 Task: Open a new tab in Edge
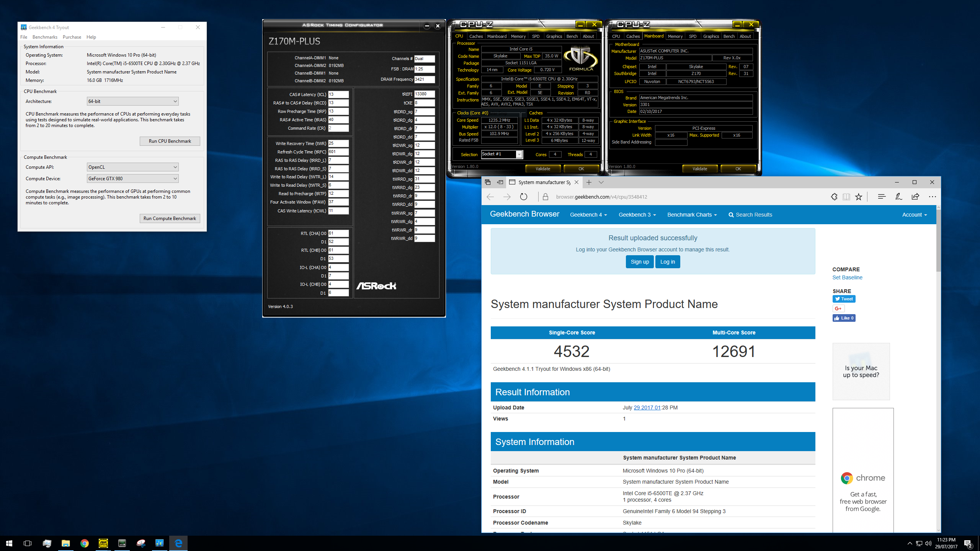pyautogui.click(x=589, y=182)
